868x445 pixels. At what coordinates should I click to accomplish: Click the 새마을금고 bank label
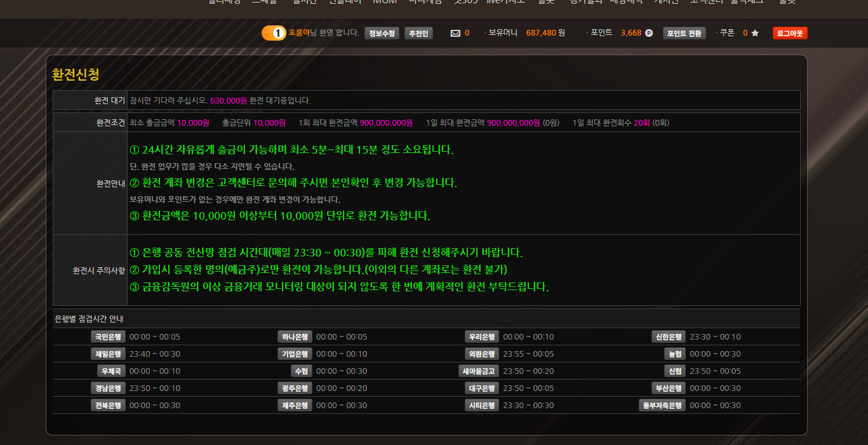click(479, 371)
